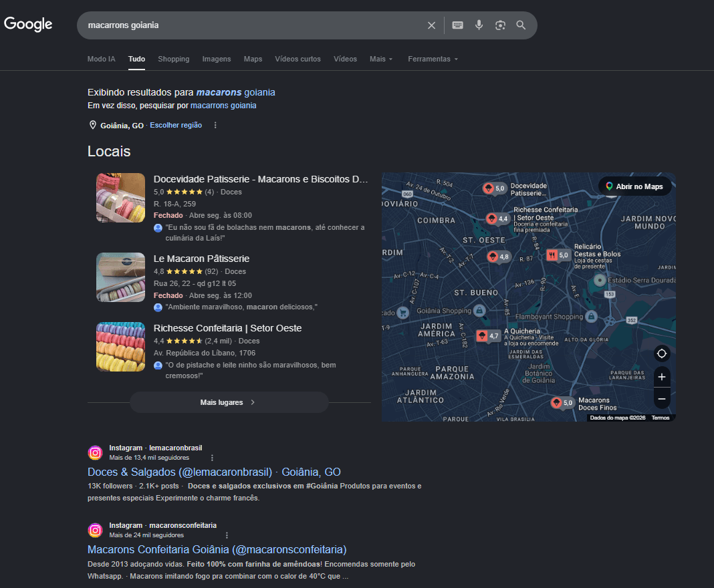Image resolution: width=714 pixels, height=588 pixels.
Task: Click the address Av. República do Líbano, 1706
Action: click(205, 353)
